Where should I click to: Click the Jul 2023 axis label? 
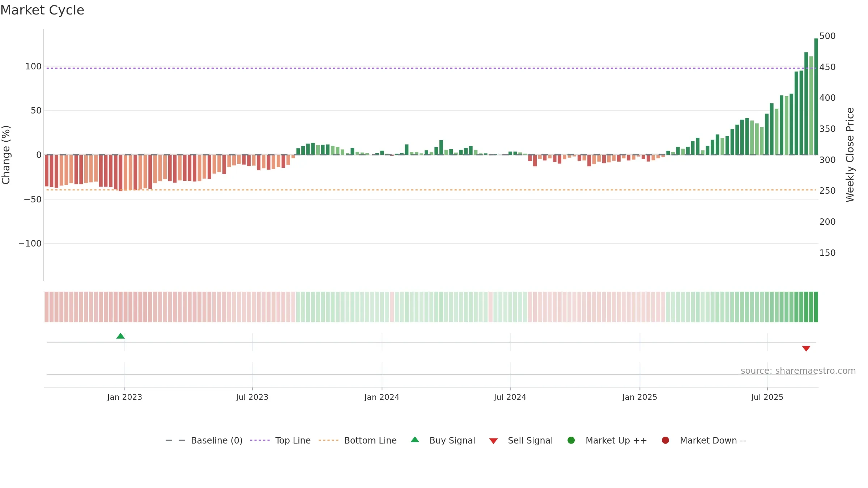[252, 397]
